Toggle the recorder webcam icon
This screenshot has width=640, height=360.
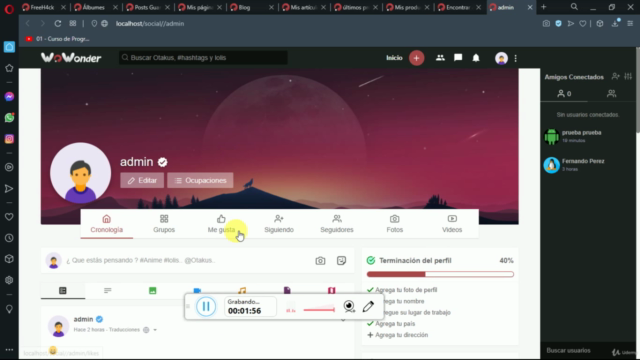pos(349,307)
